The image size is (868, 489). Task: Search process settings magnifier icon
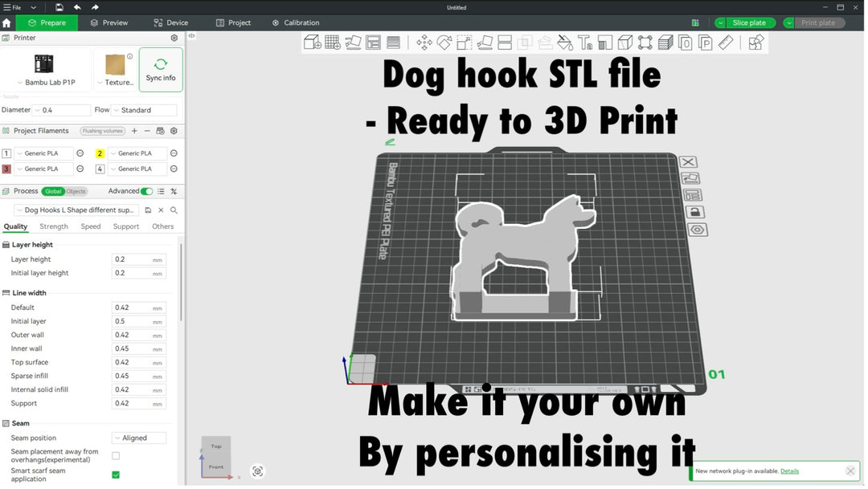click(x=174, y=210)
